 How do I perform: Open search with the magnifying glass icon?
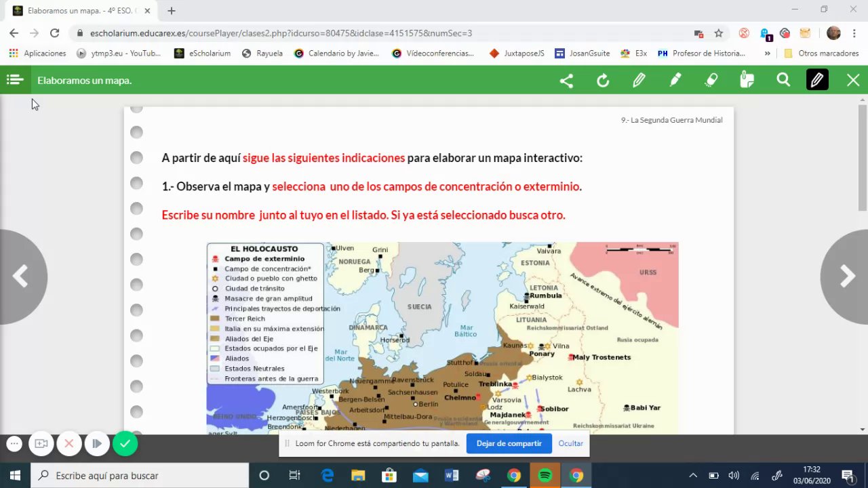[x=783, y=81]
